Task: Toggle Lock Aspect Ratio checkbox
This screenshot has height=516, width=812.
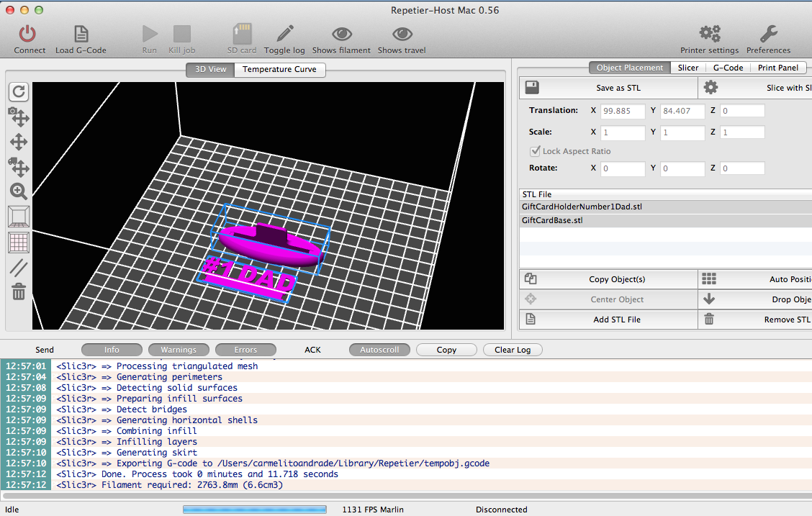Action: point(535,150)
